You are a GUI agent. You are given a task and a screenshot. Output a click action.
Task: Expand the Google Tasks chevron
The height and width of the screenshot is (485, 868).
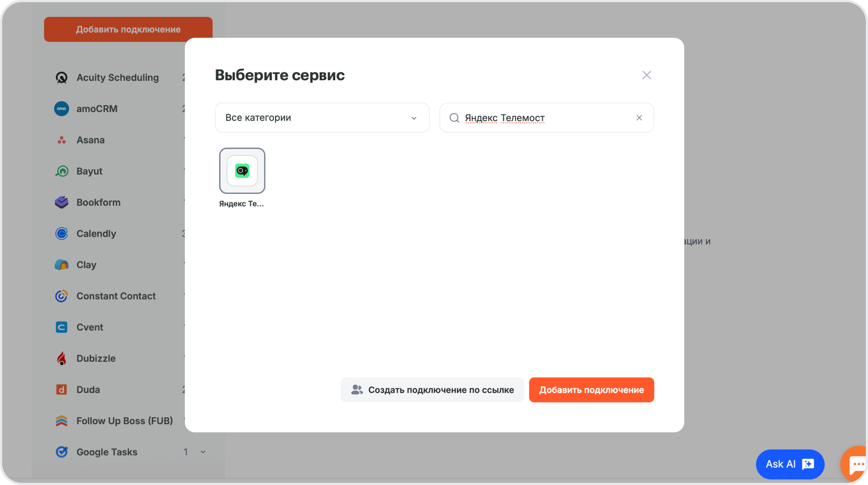click(203, 452)
